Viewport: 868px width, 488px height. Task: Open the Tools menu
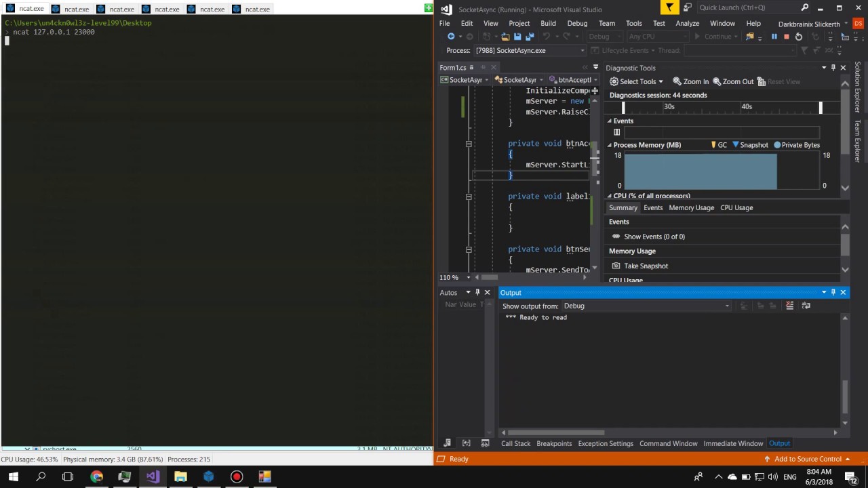pyautogui.click(x=633, y=23)
